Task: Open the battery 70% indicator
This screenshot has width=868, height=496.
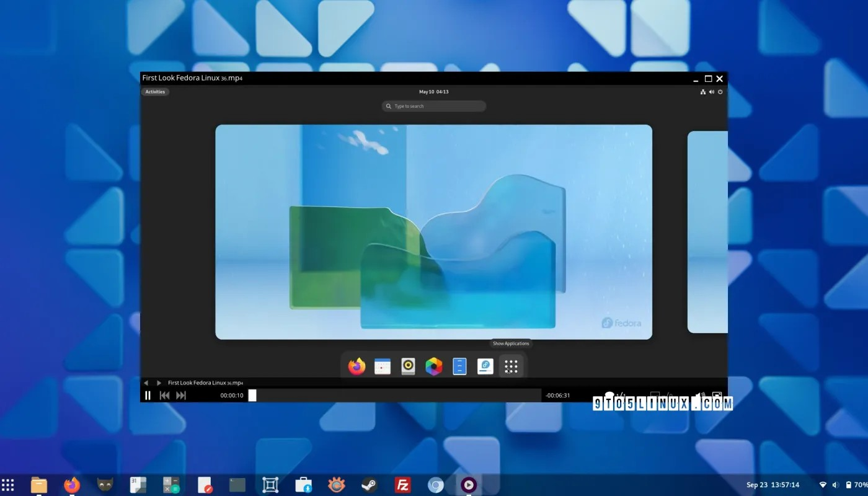Action: [856, 485]
